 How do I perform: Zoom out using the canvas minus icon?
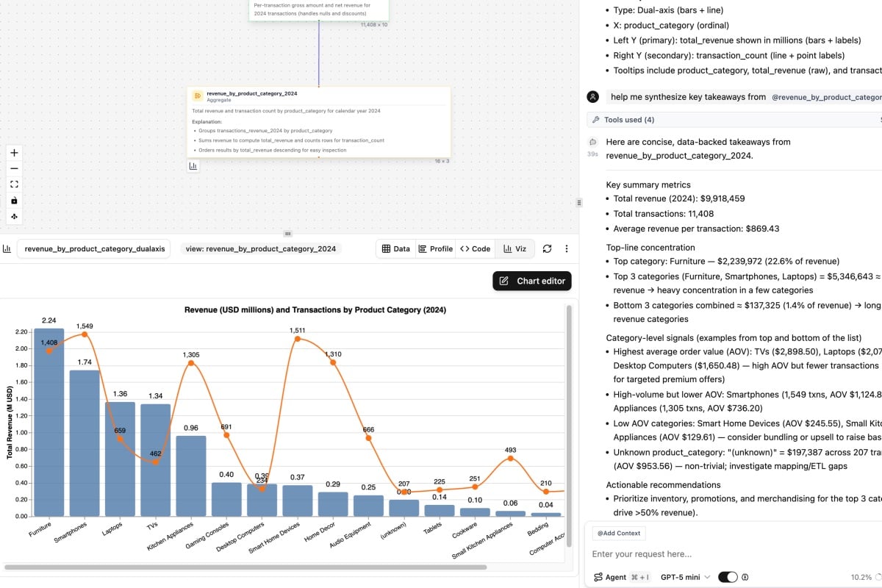coord(13,168)
